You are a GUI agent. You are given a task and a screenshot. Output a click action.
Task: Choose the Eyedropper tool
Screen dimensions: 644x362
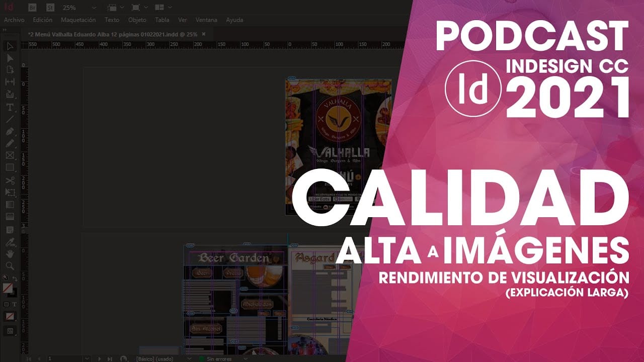click(10, 242)
